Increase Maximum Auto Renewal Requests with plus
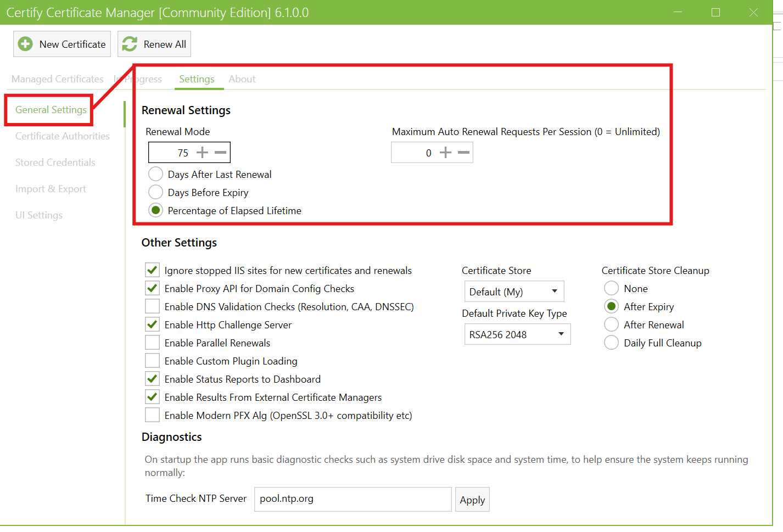 446,153
